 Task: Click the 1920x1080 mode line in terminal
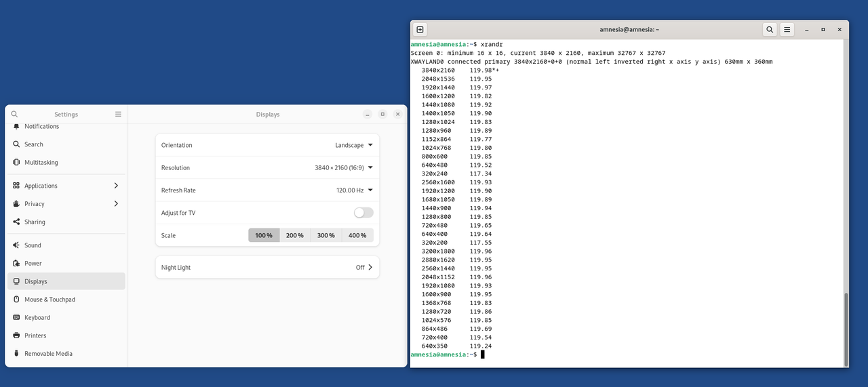456,286
